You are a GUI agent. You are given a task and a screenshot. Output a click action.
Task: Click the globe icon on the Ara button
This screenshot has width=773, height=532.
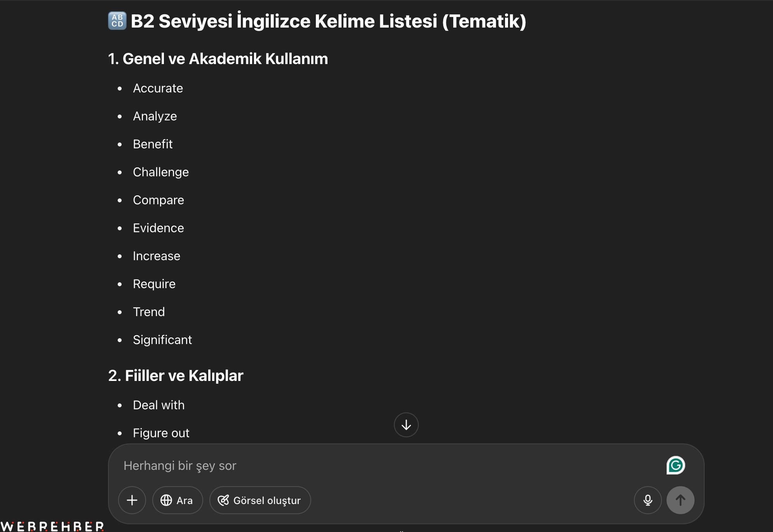[166, 500]
